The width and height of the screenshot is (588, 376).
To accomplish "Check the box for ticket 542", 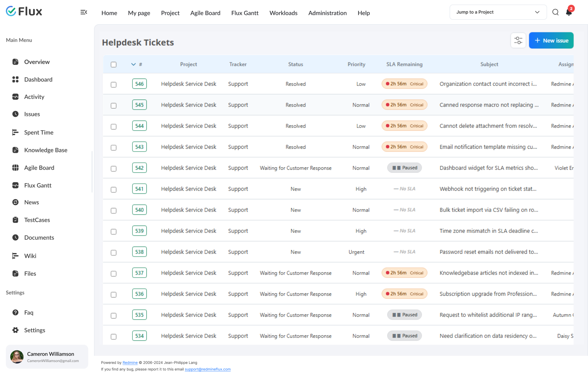I will [x=113, y=168].
